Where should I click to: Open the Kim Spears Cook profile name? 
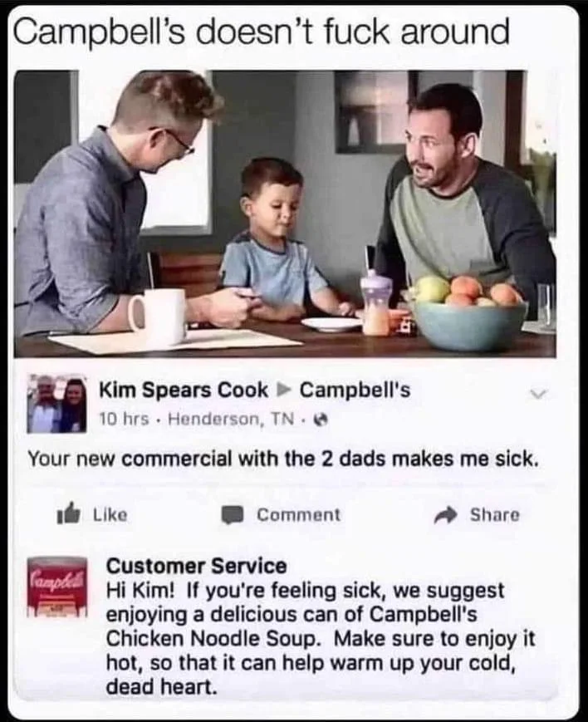(184, 390)
